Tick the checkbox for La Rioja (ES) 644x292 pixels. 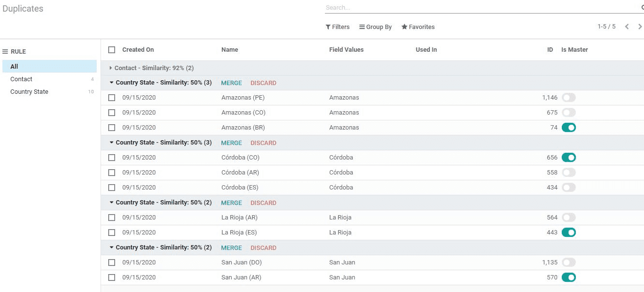112,233
